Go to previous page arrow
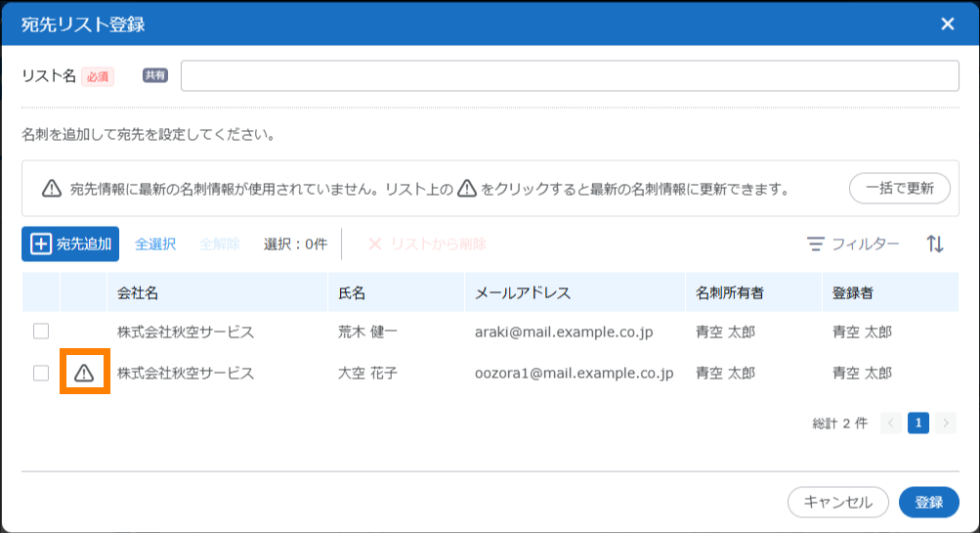 point(890,422)
